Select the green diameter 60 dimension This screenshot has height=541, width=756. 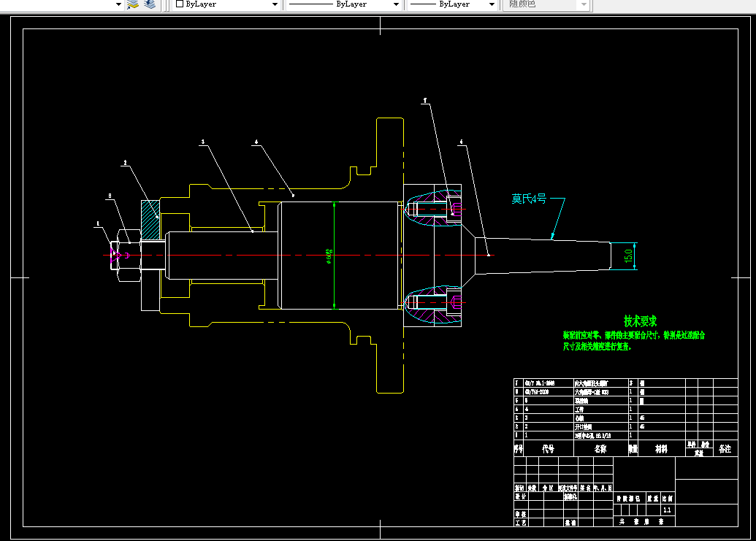(x=332, y=256)
